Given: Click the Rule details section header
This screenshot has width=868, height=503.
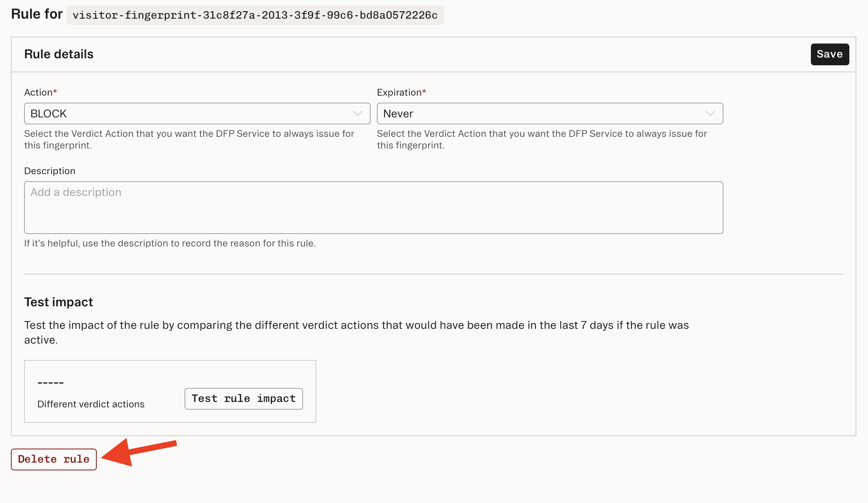Looking at the screenshot, I should coord(59,54).
